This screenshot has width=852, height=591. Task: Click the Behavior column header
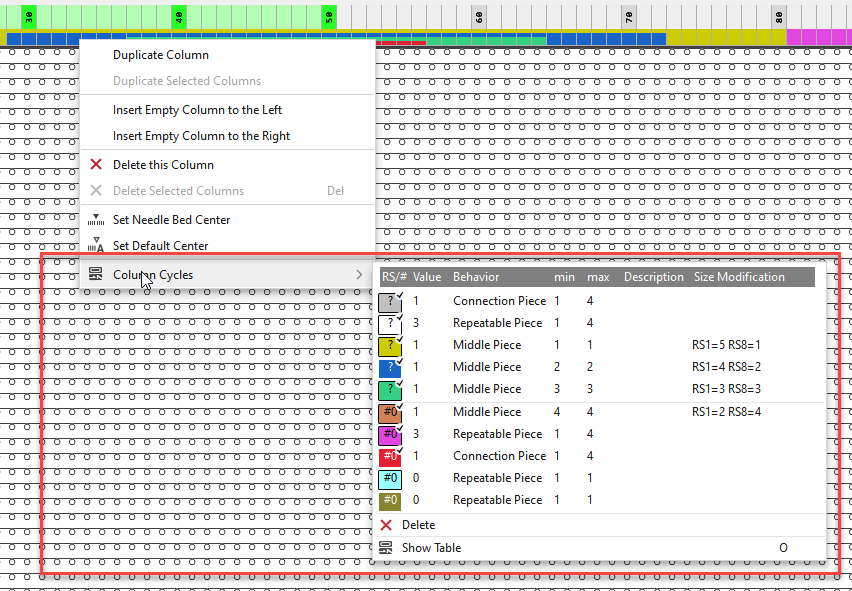pos(476,277)
